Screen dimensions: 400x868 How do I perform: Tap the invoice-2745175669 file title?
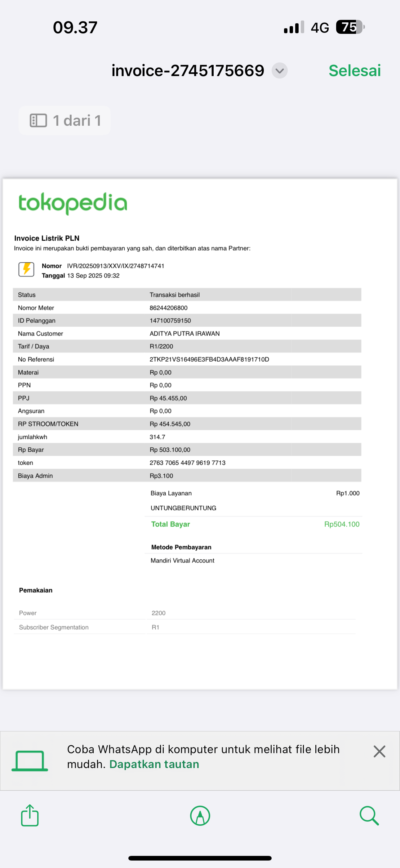pyautogui.click(x=188, y=71)
